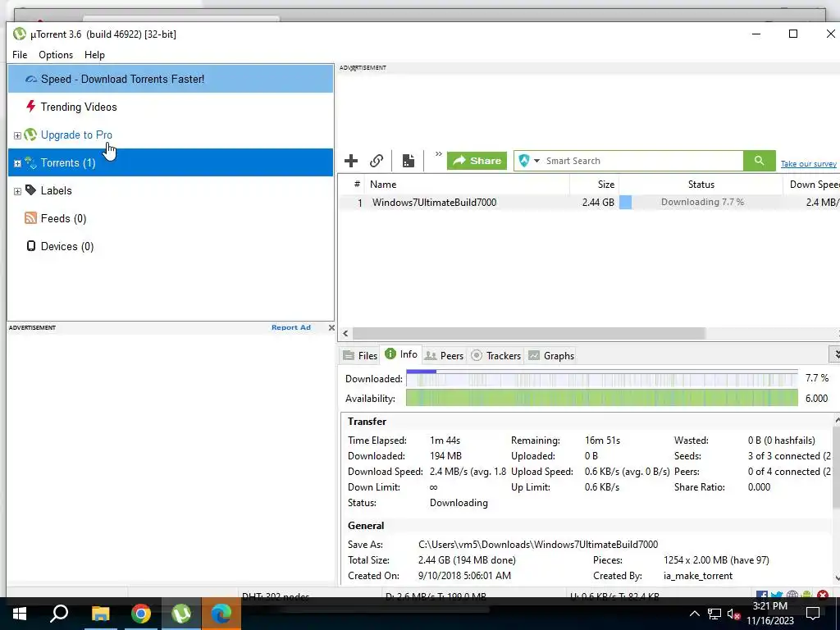Click the Save As path C:\Users\vm5\Downloads
840x630 pixels.
(x=538, y=545)
